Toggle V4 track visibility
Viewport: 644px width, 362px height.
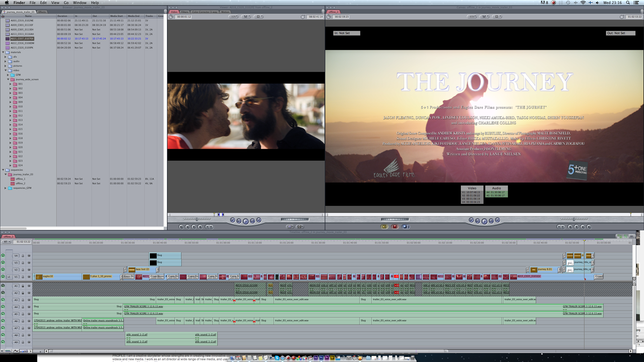pos(3,256)
